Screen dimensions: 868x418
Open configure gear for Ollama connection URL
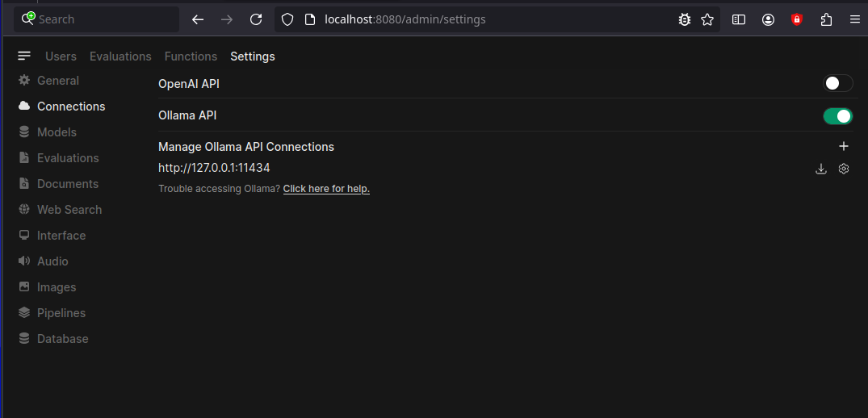point(844,169)
